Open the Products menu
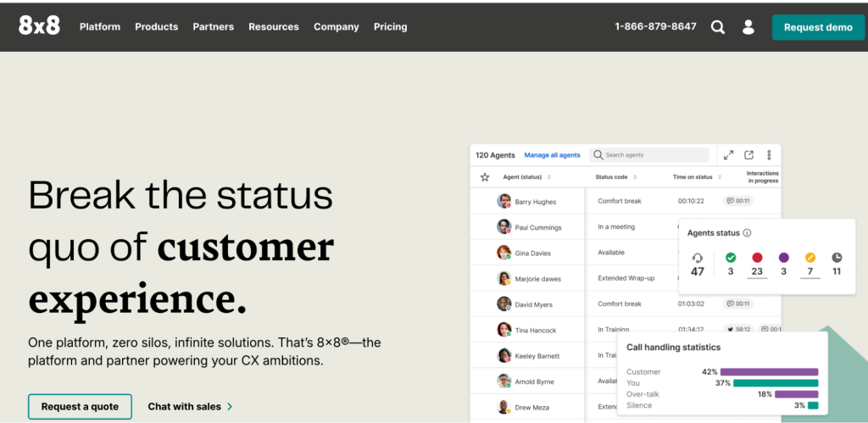Image resolution: width=868 pixels, height=423 pixels. click(x=157, y=26)
